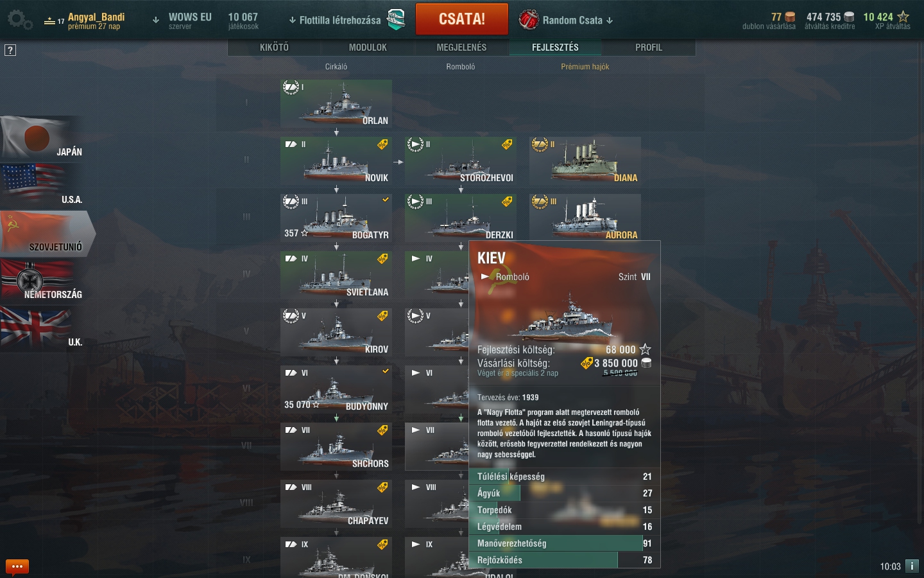Open the orange chat bubble icon
The height and width of the screenshot is (578, 924).
coord(17,566)
